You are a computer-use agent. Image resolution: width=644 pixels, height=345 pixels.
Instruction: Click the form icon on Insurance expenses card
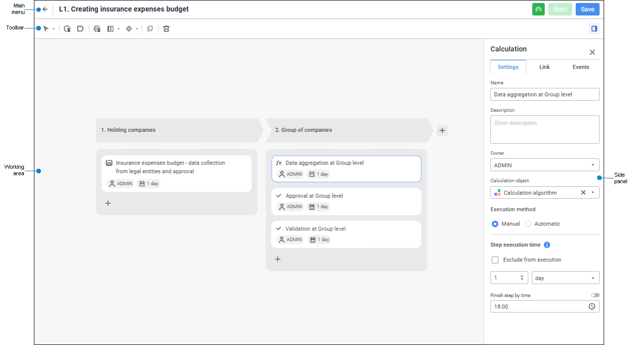click(109, 163)
